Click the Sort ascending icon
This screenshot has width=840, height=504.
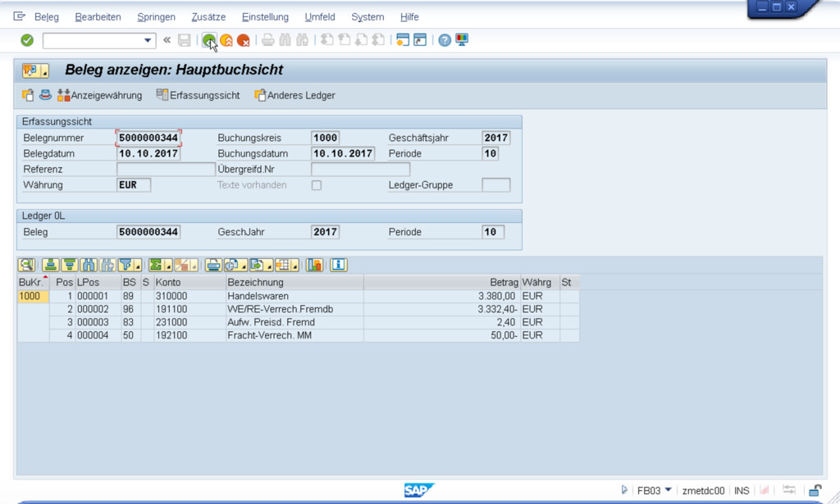(x=51, y=265)
